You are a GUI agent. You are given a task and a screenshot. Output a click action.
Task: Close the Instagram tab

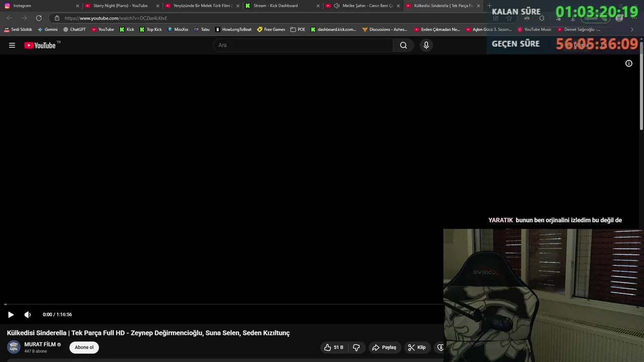click(77, 6)
